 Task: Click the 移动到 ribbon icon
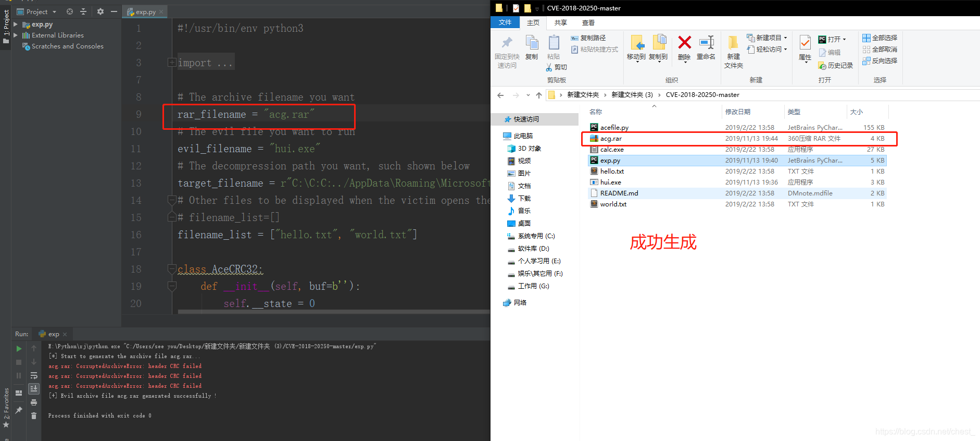(637, 42)
